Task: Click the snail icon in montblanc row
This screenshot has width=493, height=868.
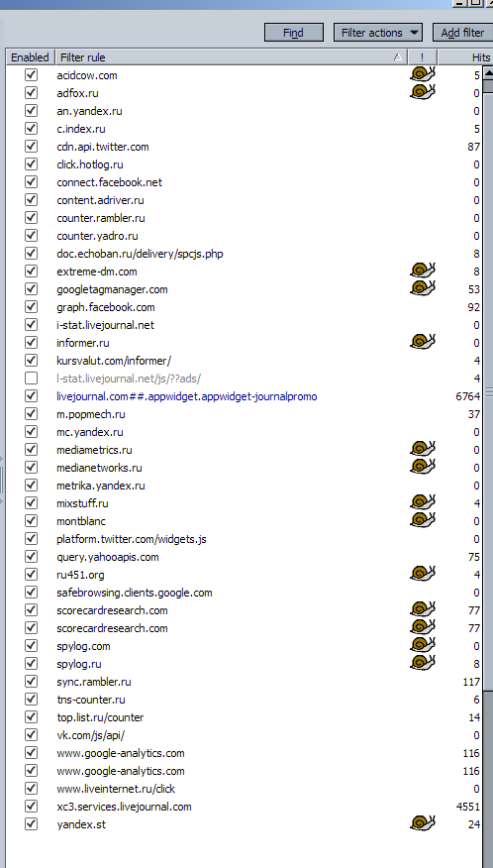Action: click(423, 520)
